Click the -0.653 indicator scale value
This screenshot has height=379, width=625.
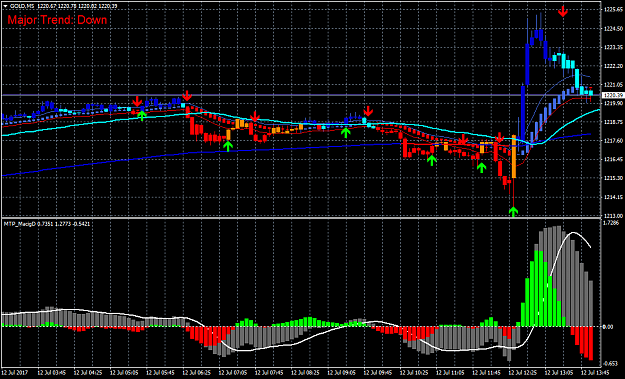[x=610, y=363]
